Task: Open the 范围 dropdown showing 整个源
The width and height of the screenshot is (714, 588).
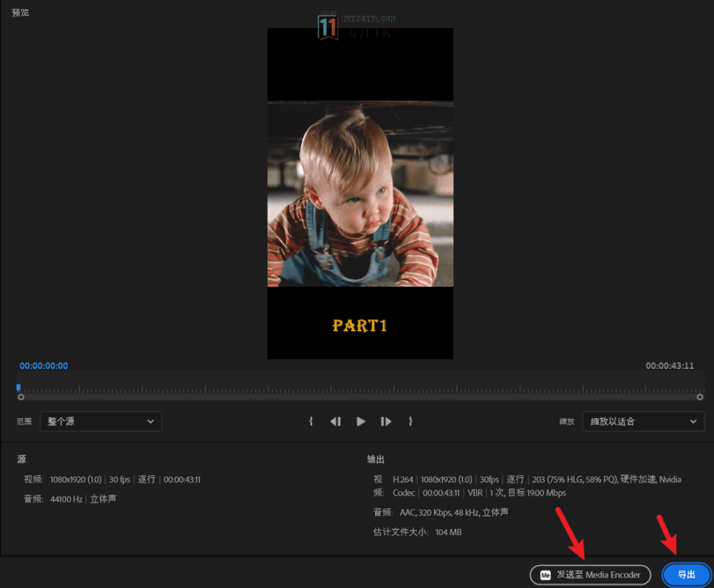Action: pos(100,421)
